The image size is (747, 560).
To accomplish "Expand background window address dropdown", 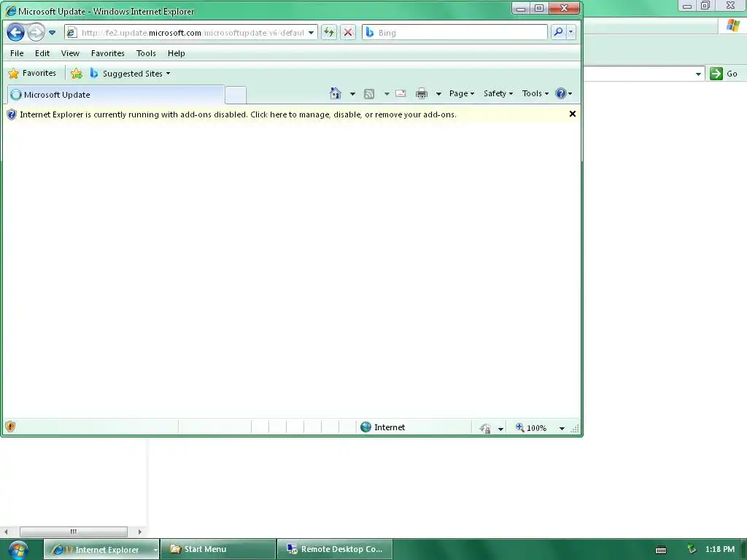I will click(698, 74).
